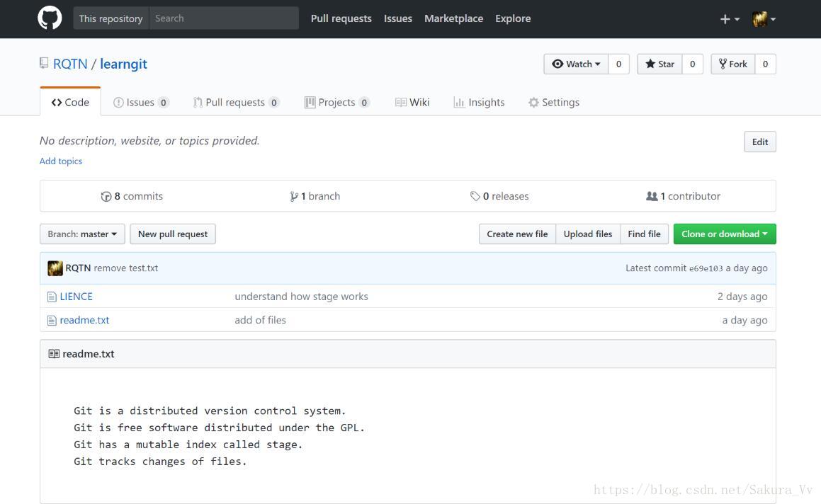The width and height of the screenshot is (821, 504).
Task: Open the commit hash e69e103
Action: tap(706, 268)
